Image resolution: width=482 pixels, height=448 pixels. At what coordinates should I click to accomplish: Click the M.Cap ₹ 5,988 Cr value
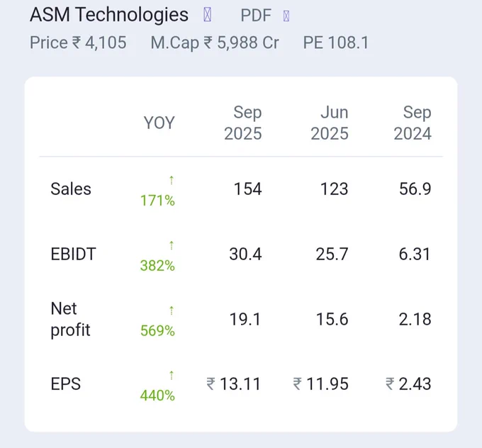[215, 43]
